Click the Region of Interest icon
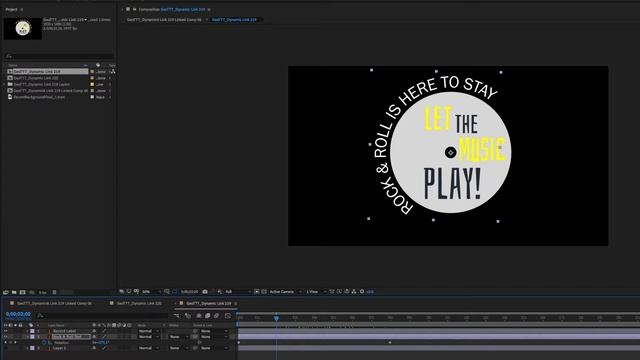This screenshot has height=360, width=640. click(256, 291)
